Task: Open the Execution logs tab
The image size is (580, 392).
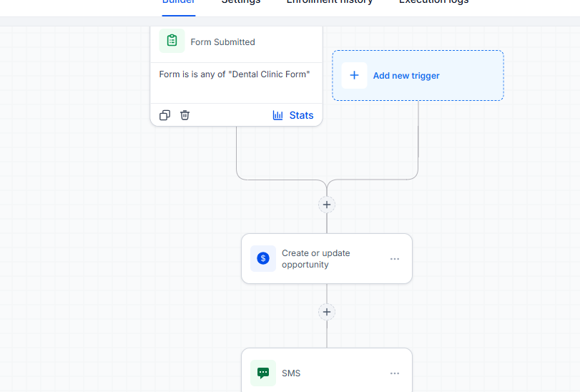Action: tap(434, 2)
